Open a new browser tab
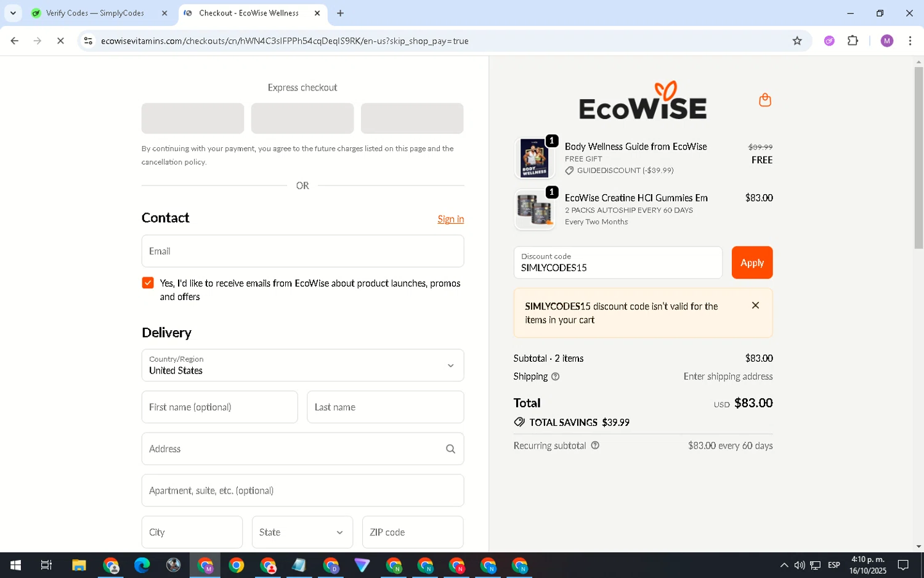The height and width of the screenshot is (578, 924). pos(340,13)
